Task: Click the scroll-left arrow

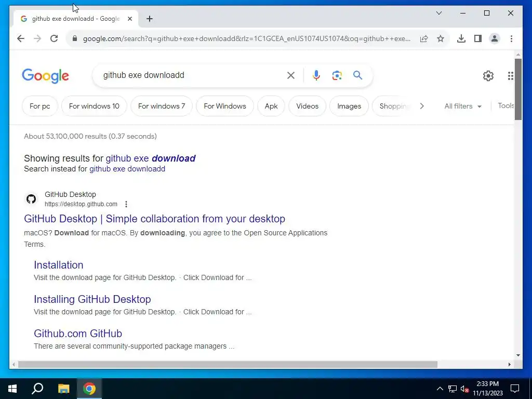Action: point(14,364)
